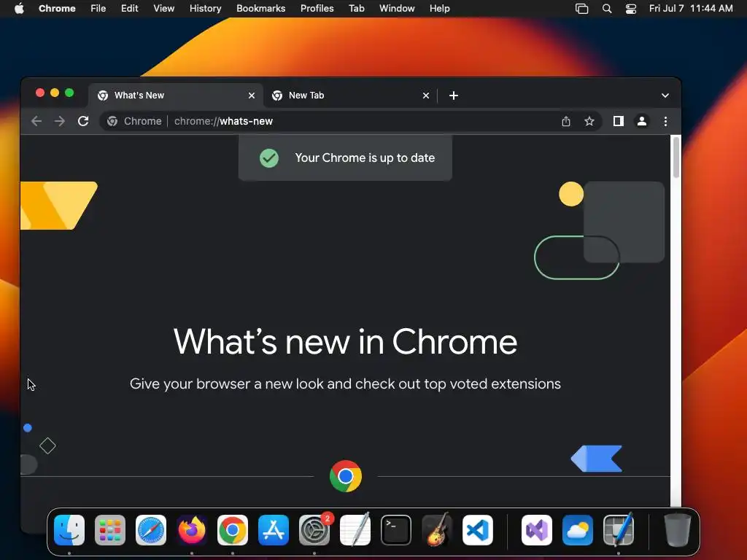Go back using the back arrow

[36, 121]
